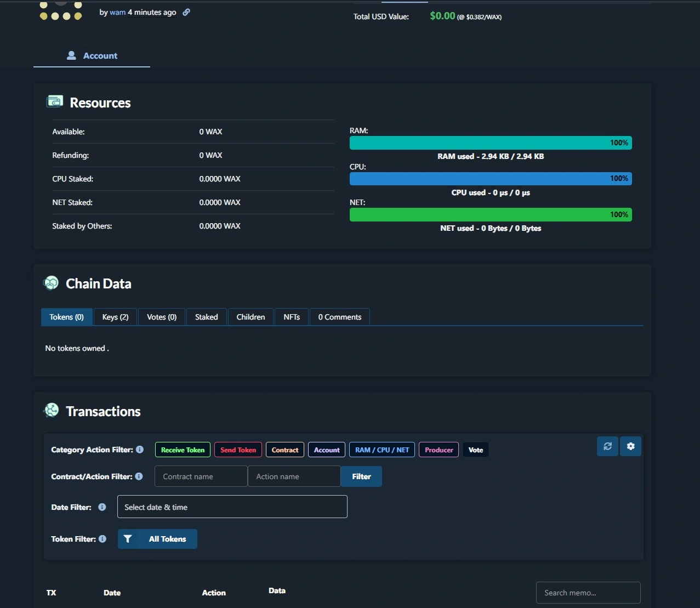Image resolution: width=700 pixels, height=608 pixels.
Task: Click the 'CPU Staked:' label
Action: pos(72,179)
